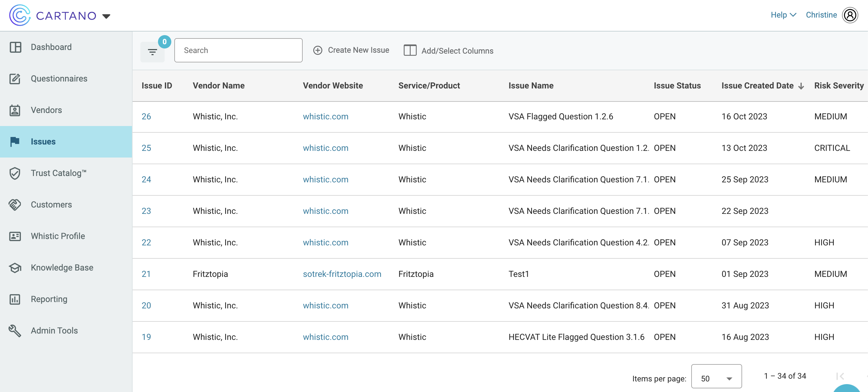The width and height of the screenshot is (868, 392).
Task: Click Issue Status column header
Action: (x=677, y=86)
